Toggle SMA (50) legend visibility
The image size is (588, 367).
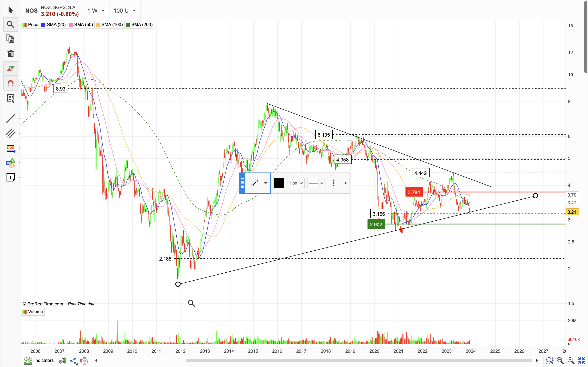coord(81,25)
